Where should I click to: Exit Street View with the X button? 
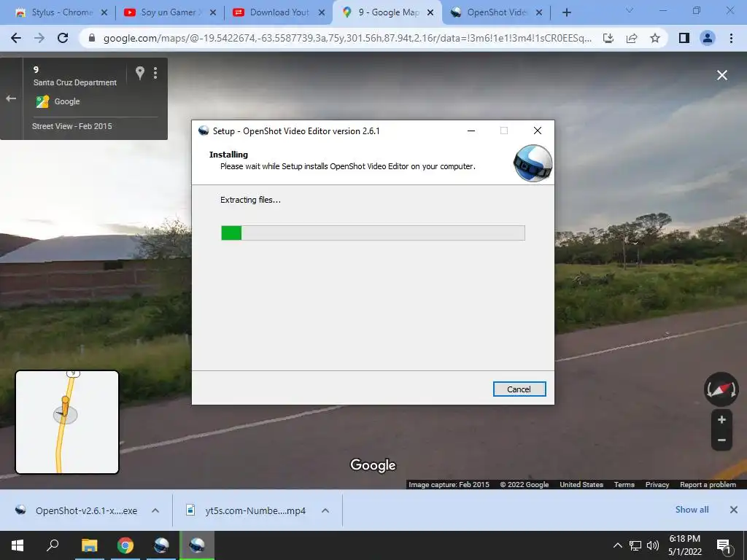click(721, 75)
